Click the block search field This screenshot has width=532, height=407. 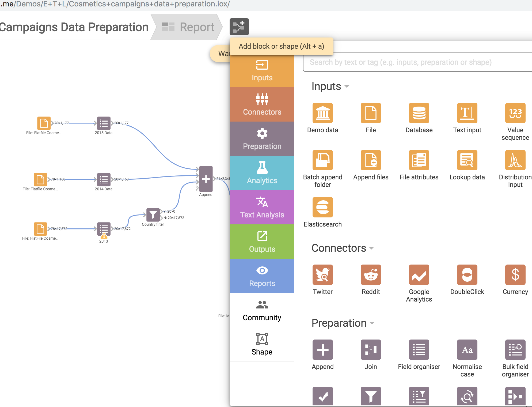click(x=417, y=62)
